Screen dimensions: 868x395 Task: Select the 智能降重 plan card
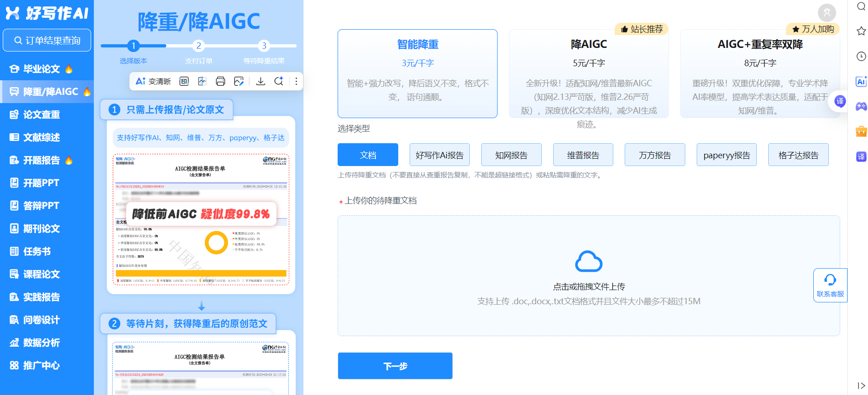coord(417,73)
